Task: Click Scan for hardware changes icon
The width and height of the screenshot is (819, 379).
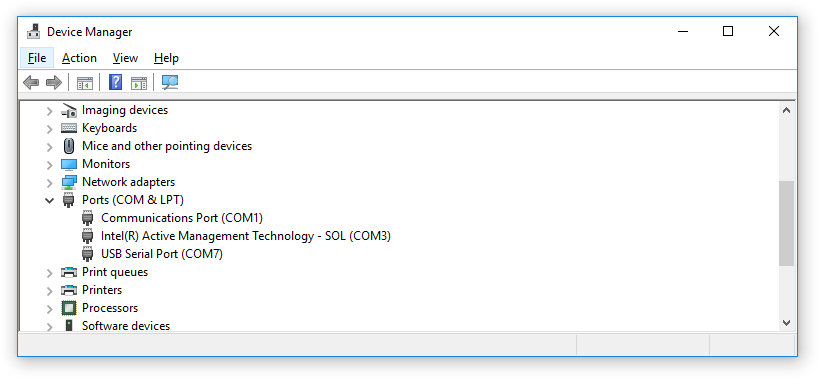Action: coord(170,82)
